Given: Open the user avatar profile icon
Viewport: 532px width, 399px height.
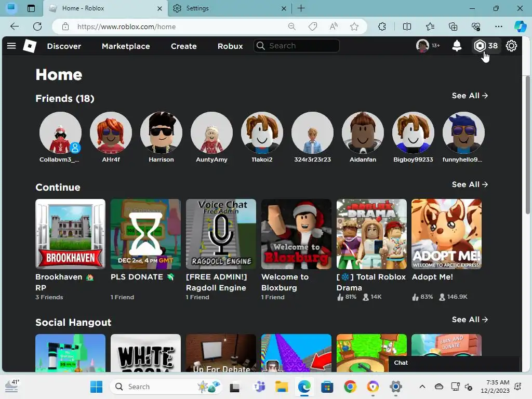Looking at the screenshot, I should pyautogui.click(x=422, y=46).
